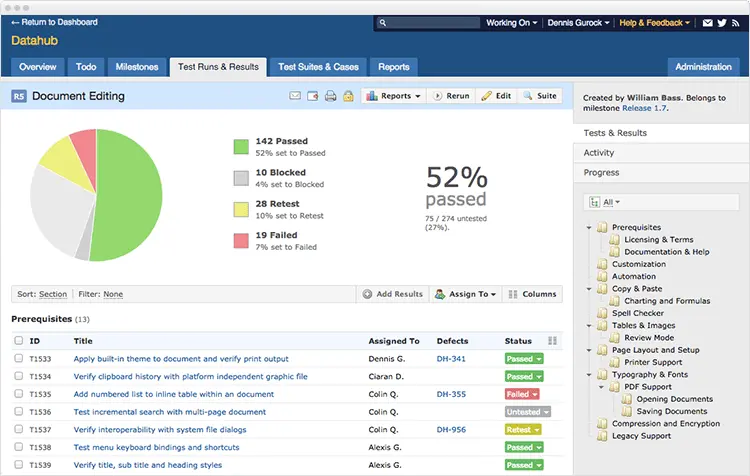The width and height of the screenshot is (750, 476).
Task: Open the Twitter icon in the top bar
Action: pos(722,22)
